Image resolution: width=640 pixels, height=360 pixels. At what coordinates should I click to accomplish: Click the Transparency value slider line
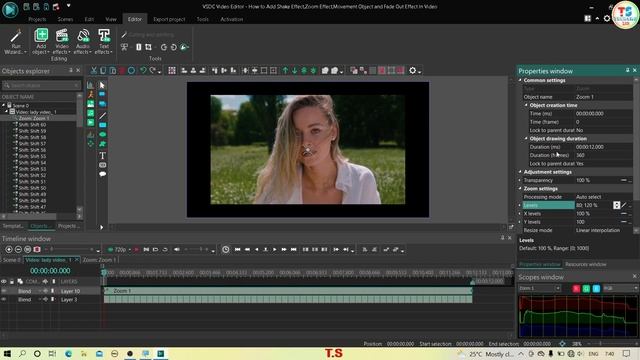(x=624, y=180)
